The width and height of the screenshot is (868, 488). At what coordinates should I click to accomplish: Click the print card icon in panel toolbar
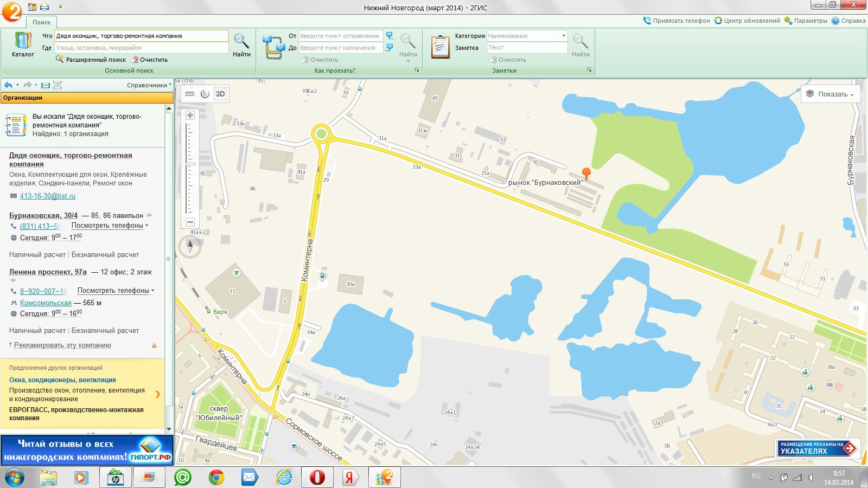58,85
